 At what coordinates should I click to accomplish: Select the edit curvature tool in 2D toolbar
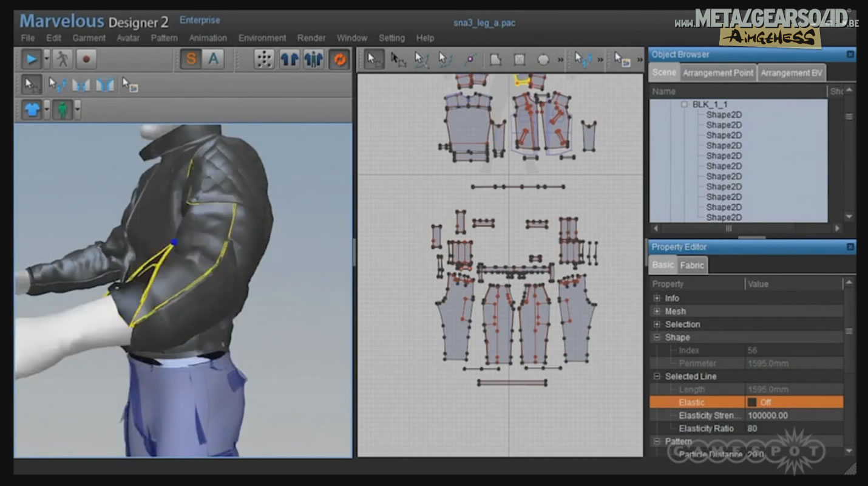click(x=421, y=60)
